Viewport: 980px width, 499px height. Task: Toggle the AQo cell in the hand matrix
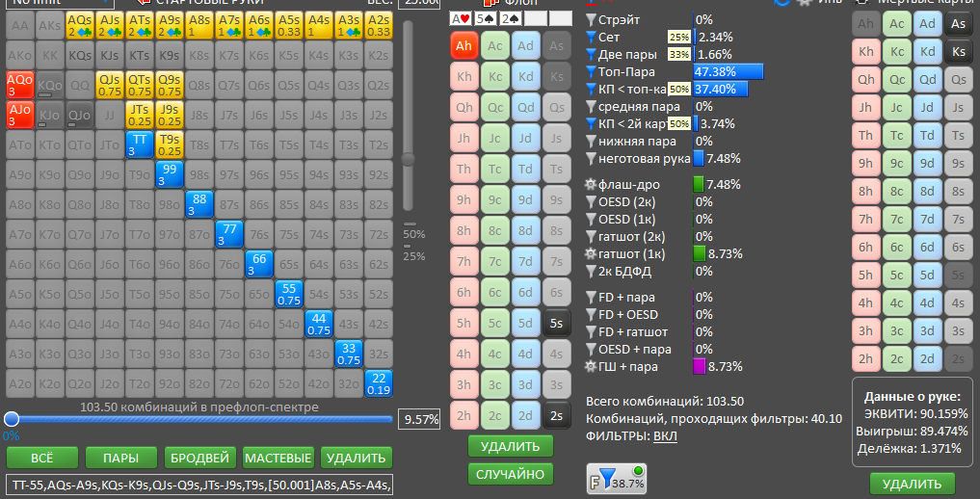pos(20,85)
